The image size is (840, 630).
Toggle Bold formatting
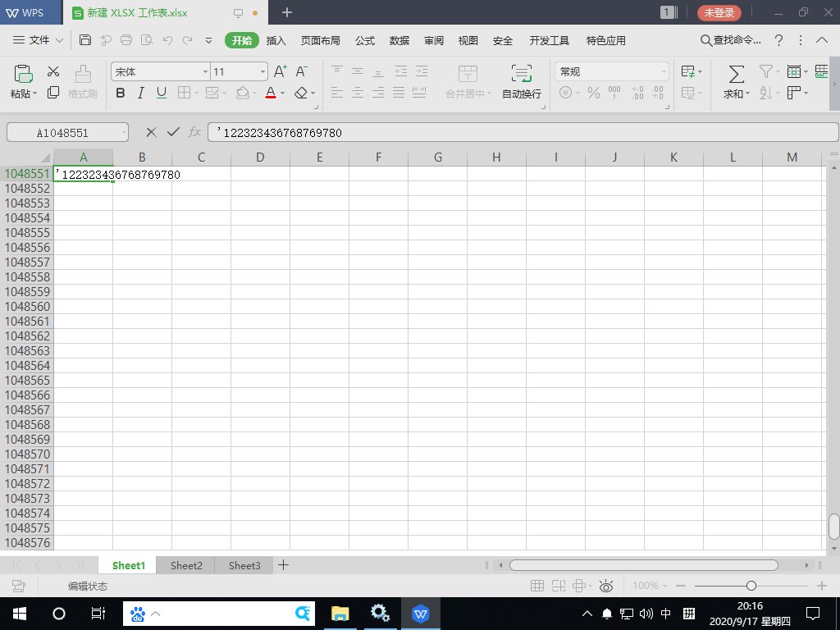click(x=121, y=94)
